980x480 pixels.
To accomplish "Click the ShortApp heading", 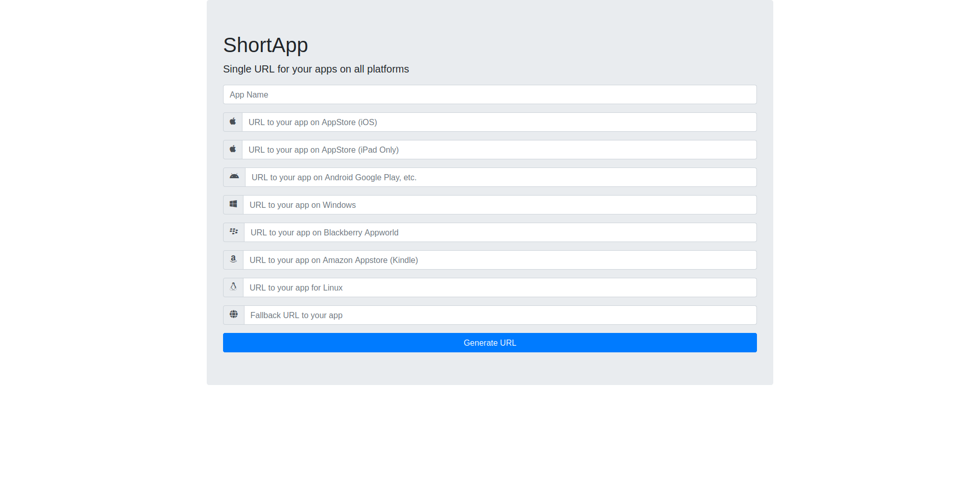I will [x=265, y=45].
